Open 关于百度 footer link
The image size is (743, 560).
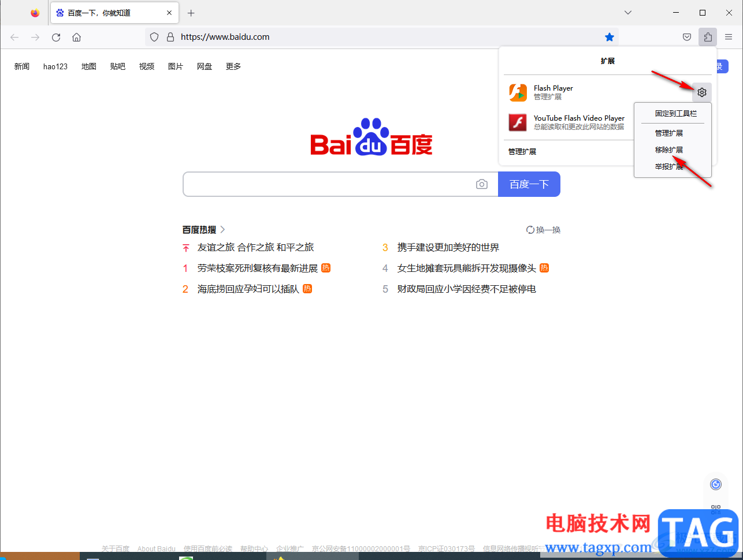click(116, 548)
